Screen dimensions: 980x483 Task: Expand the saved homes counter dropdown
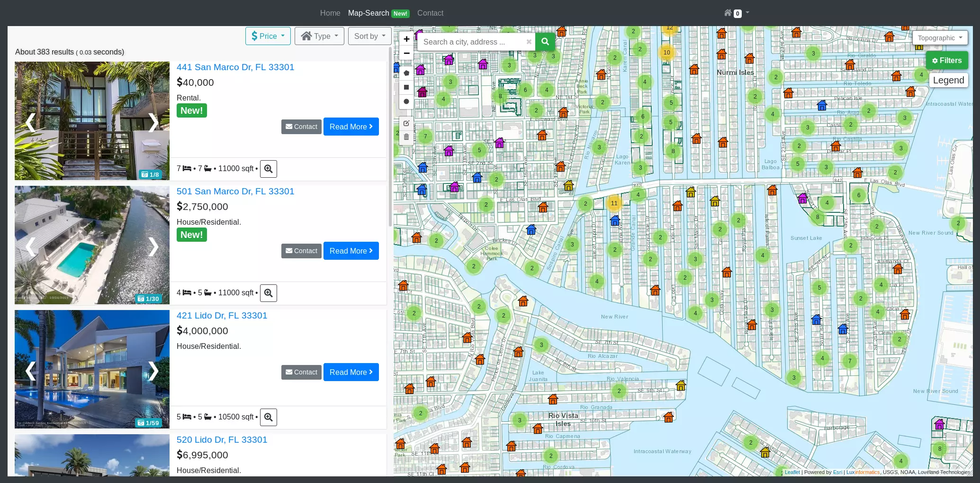click(736, 13)
